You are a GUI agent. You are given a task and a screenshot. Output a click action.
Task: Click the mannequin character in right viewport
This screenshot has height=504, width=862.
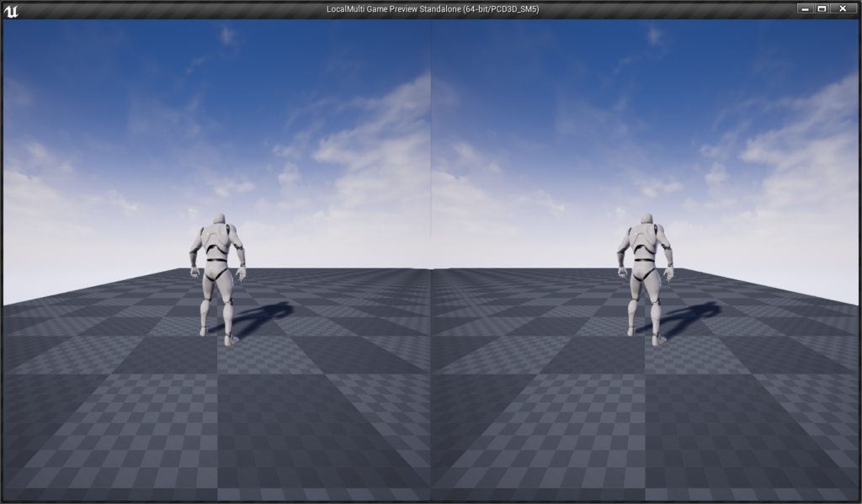click(646, 279)
